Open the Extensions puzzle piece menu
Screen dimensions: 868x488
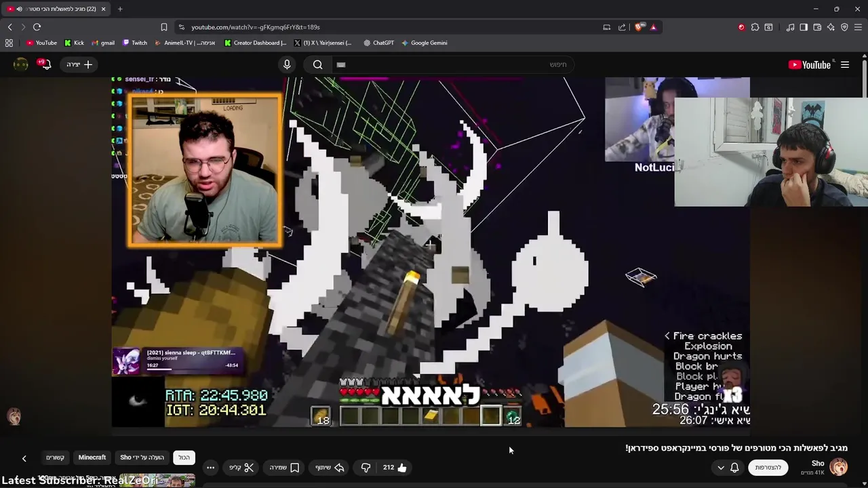(x=755, y=27)
